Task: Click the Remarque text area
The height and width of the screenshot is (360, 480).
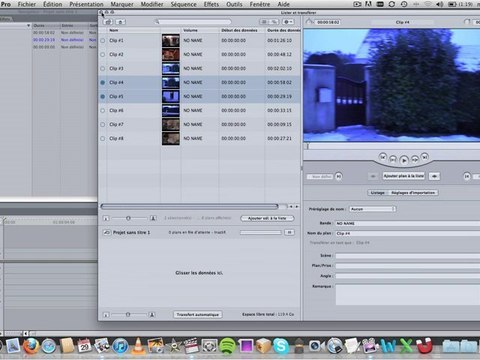Action: [x=407, y=295]
